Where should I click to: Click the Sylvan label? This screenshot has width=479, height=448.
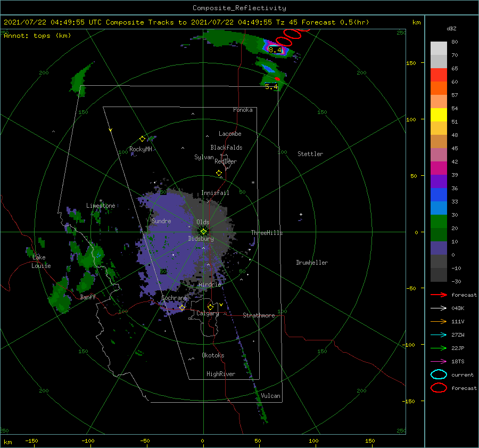204,157
